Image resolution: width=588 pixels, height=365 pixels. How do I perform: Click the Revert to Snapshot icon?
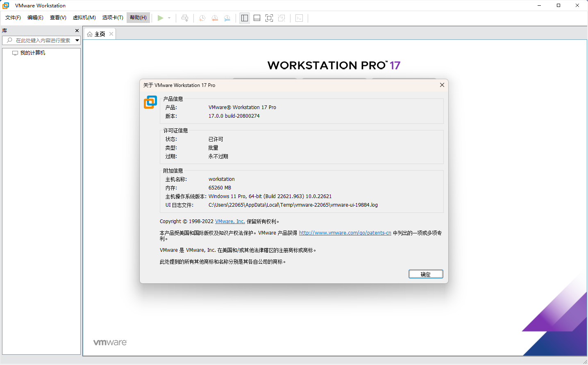pos(215,18)
